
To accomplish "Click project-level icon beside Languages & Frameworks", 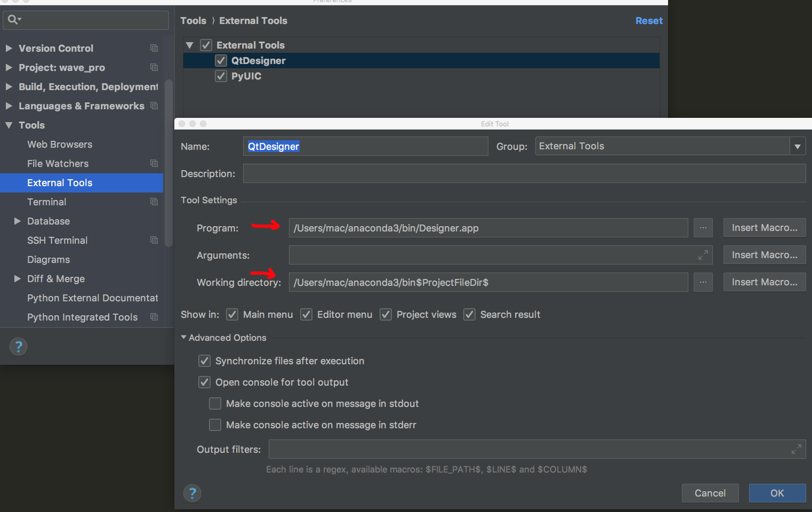I will pyautogui.click(x=154, y=106).
